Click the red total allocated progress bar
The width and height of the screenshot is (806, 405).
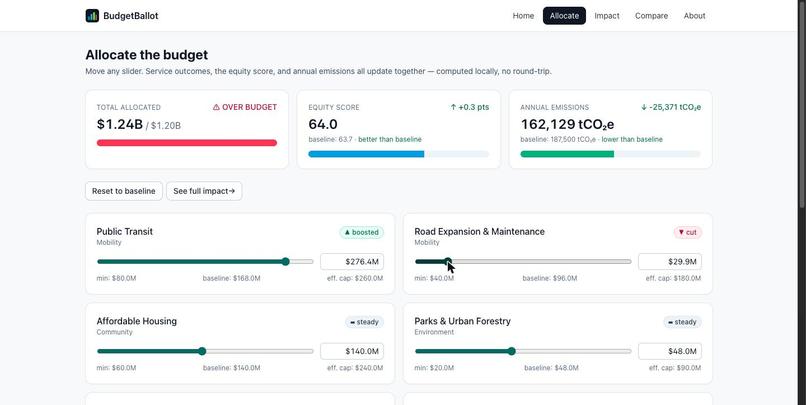click(187, 143)
